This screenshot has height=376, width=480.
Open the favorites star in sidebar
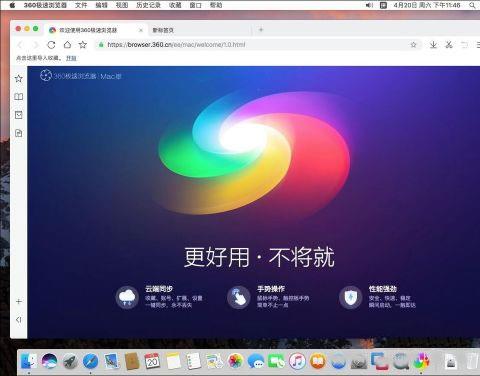19,78
